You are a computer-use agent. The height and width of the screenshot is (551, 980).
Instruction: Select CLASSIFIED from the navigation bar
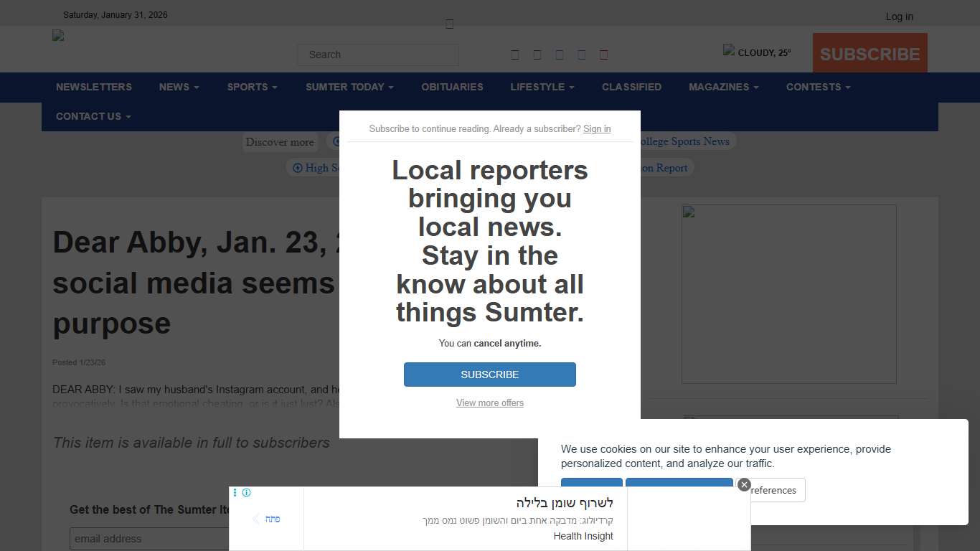pyautogui.click(x=631, y=87)
